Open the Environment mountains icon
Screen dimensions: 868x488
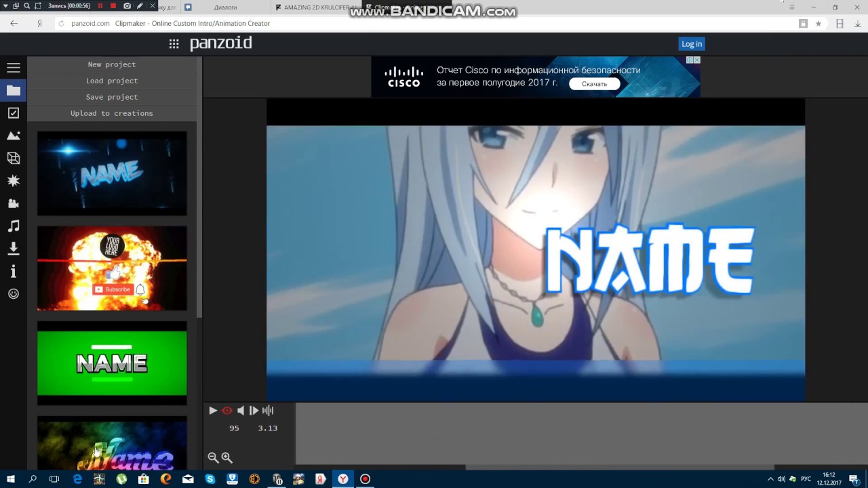14,136
